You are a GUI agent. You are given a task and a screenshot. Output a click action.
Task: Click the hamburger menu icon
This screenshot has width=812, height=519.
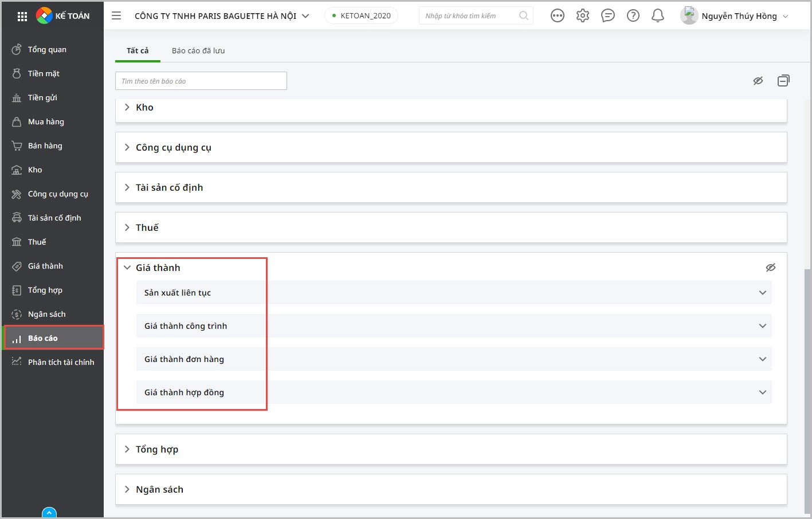point(116,15)
